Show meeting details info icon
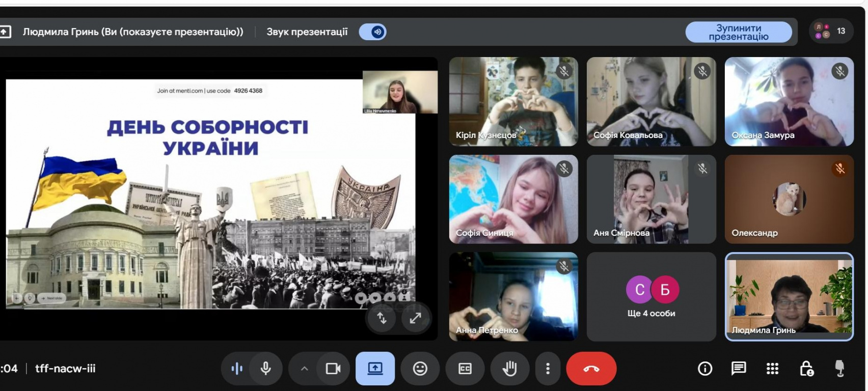The width and height of the screenshot is (868, 391). tap(704, 369)
